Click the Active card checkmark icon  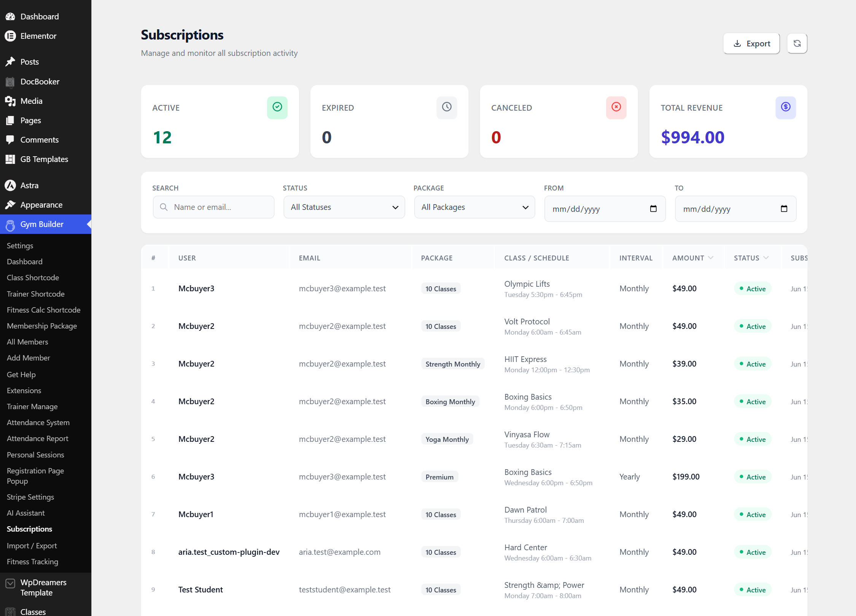coord(277,107)
